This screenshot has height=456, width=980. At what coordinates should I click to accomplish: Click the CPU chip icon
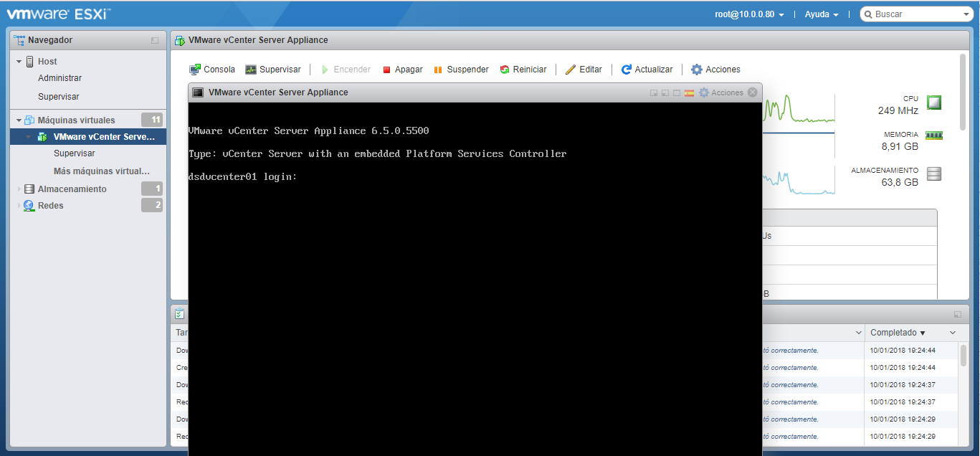pyautogui.click(x=934, y=103)
